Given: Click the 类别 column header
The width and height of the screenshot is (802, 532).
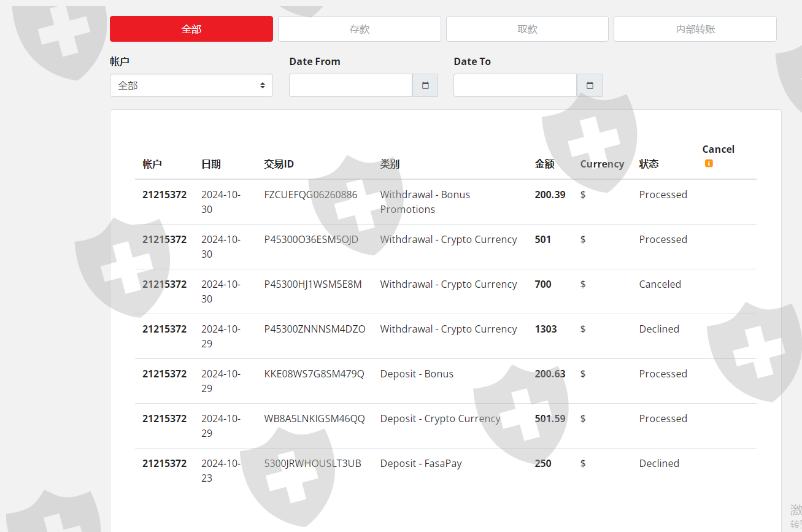Looking at the screenshot, I should point(390,164).
